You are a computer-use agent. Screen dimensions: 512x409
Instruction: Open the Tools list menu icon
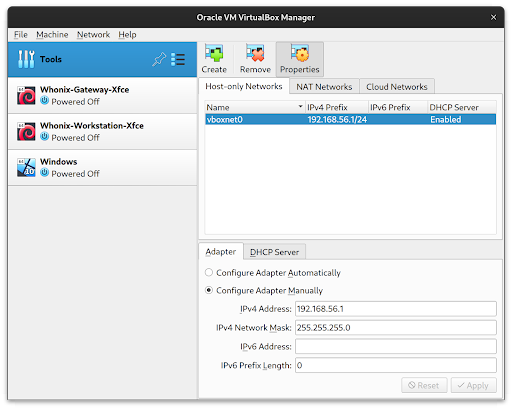178,59
